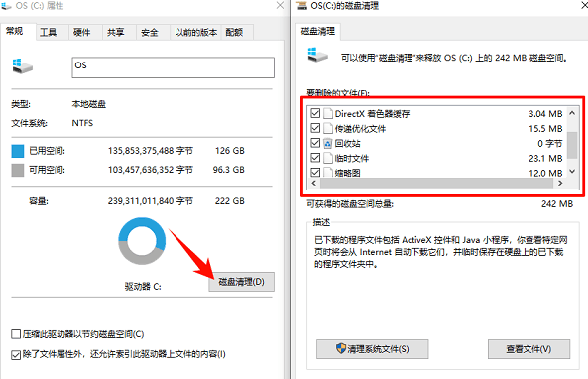Click the drive icon in the Disk Cleanup header
The width and height of the screenshot is (588, 379).
(317, 56)
